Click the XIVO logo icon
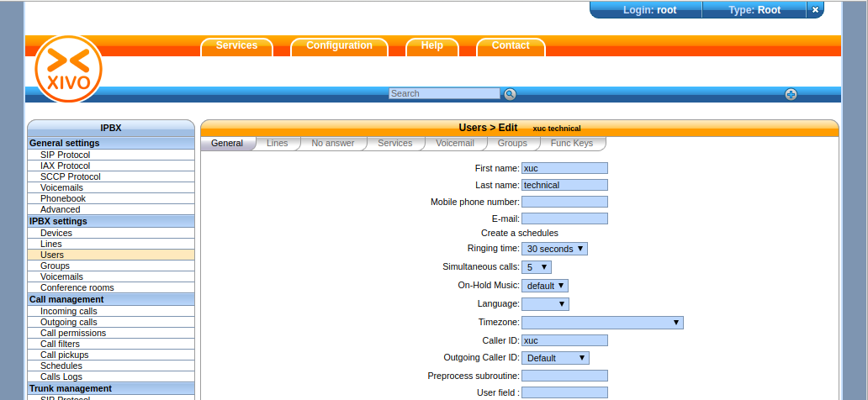 pyautogui.click(x=68, y=69)
